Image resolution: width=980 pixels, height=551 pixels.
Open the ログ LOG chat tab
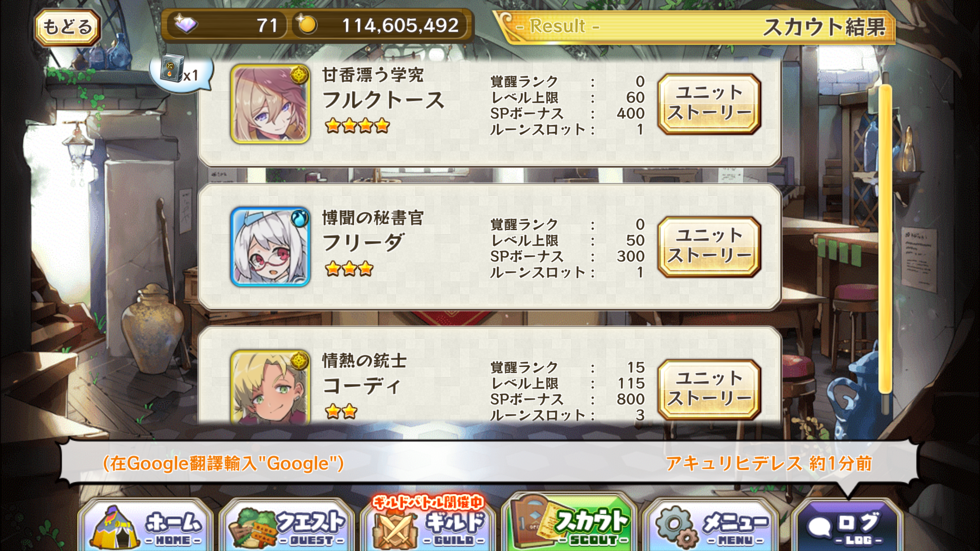coord(847,525)
